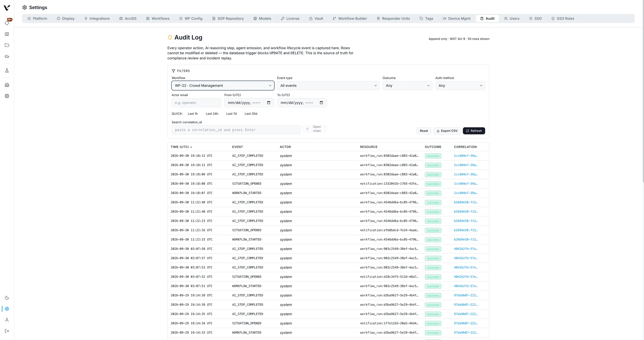Screen dimensions: 644x340
Task: Open the Outcome filter dropdown
Action: 407,85
